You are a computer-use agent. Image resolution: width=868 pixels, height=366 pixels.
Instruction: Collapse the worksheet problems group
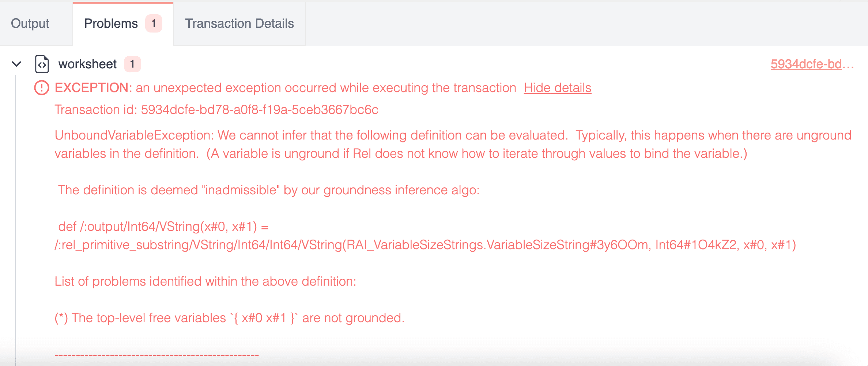16,64
